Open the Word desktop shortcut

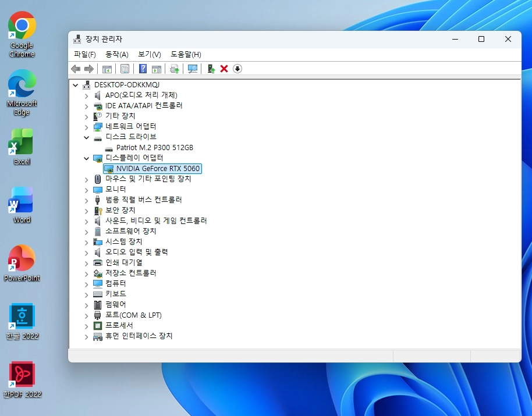click(22, 205)
